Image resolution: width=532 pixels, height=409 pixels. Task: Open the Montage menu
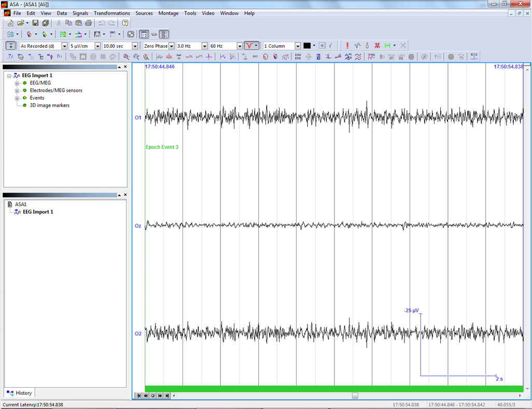(x=169, y=13)
